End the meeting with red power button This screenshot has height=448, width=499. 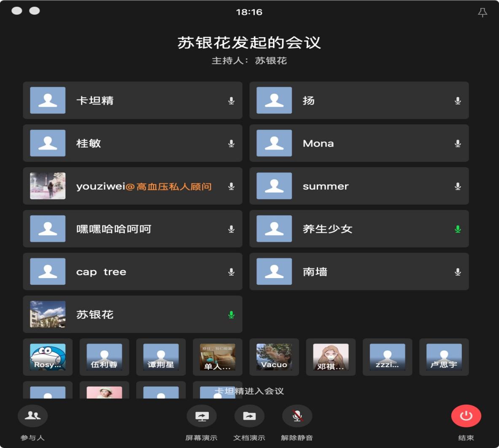(466, 416)
